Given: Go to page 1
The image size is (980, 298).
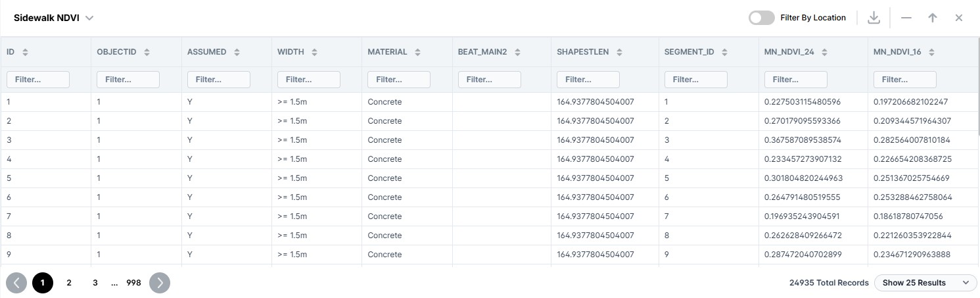Looking at the screenshot, I should (43, 283).
